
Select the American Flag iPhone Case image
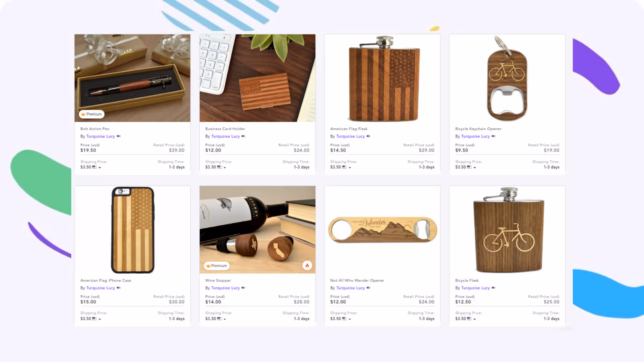(x=132, y=230)
